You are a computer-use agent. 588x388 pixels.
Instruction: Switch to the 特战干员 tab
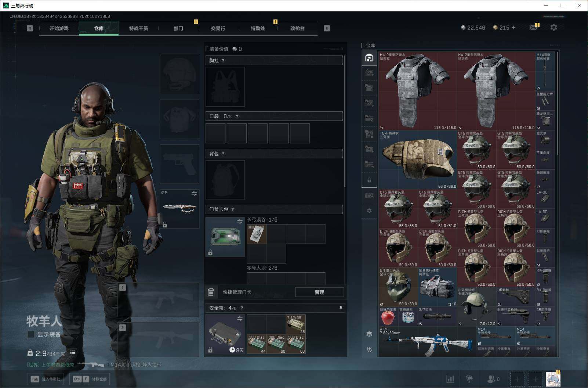[138, 28]
